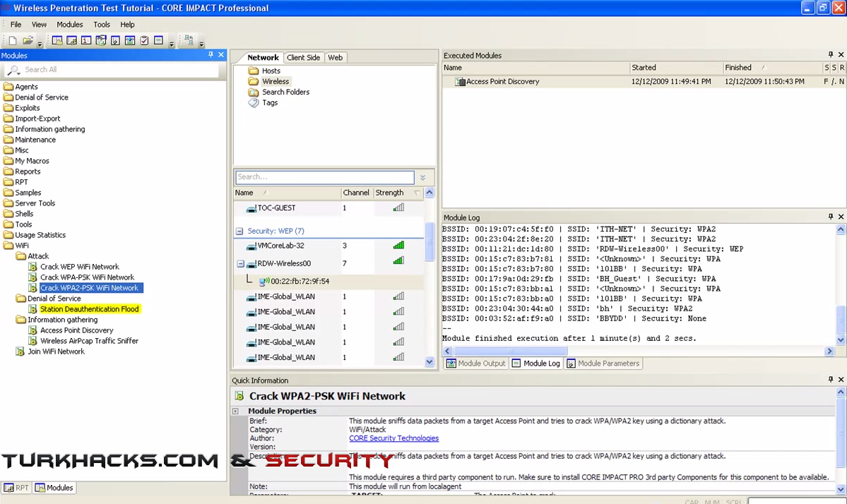Click the toolbar icon with blue globe window

(130, 40)
